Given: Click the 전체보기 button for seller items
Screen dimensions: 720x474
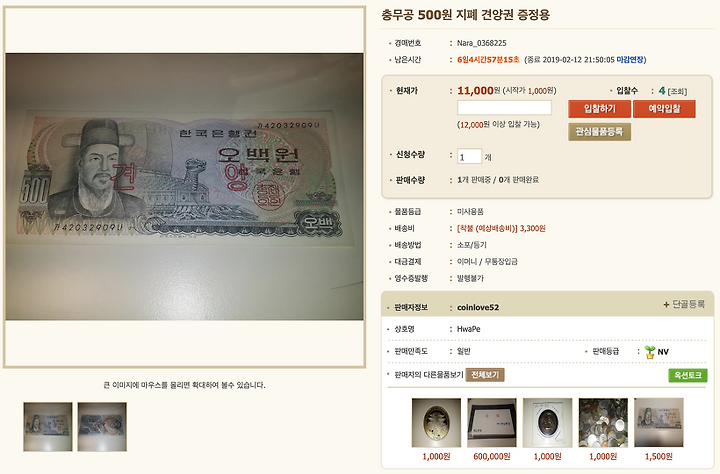Looking at the screenshot, I should click(x=485, y=375).
